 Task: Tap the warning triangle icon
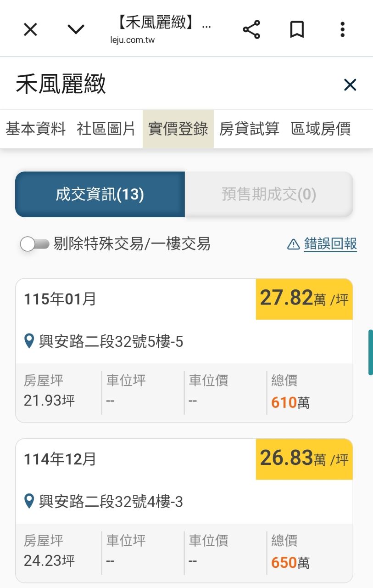point(293,244)
